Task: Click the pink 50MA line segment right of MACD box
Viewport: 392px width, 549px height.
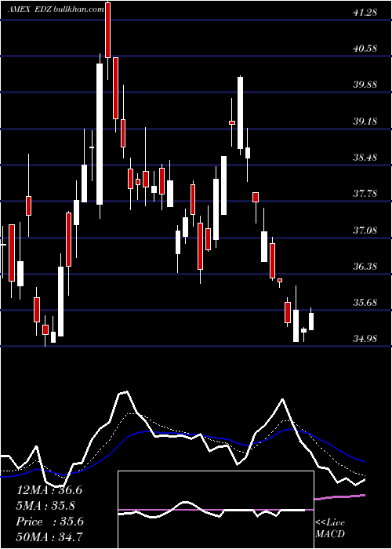Action: tap(340, 496)
